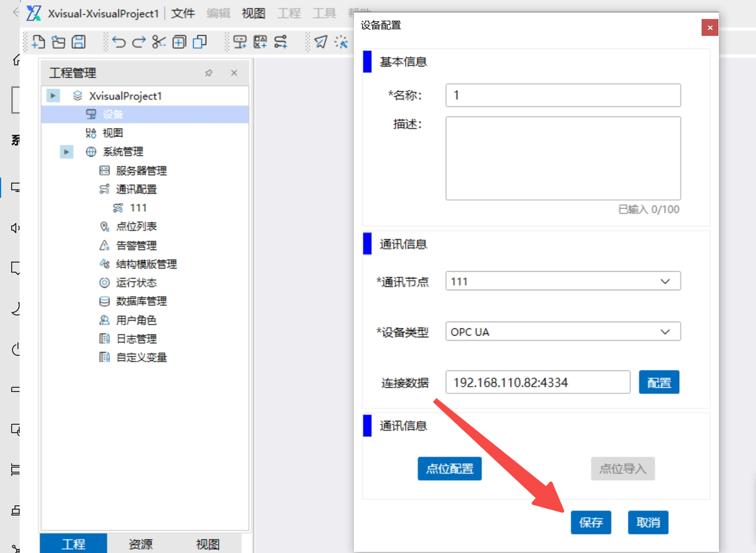Viewport: 756px width, 553px height.
Task: Switch to the 资源 bottom tab
Action: (x=141, y=544)
